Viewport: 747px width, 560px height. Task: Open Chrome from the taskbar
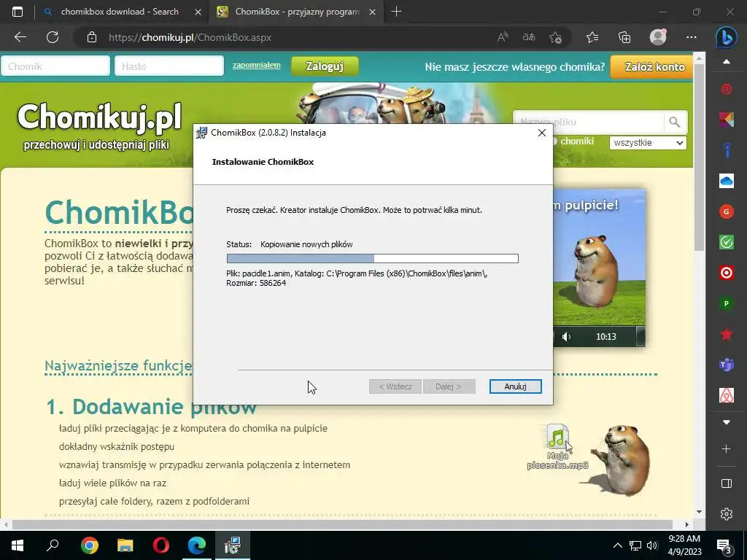[x=89, y=545]
